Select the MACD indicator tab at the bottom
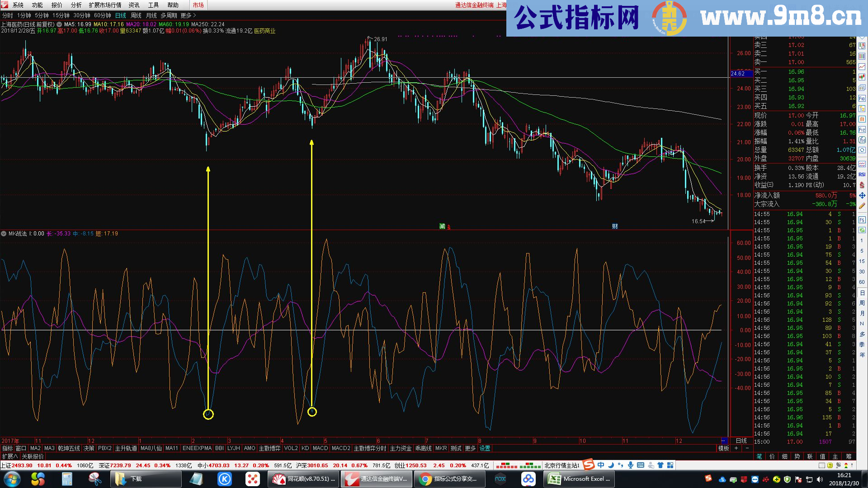The height and width of the screenshot is (488, 868). click(321, 448)
